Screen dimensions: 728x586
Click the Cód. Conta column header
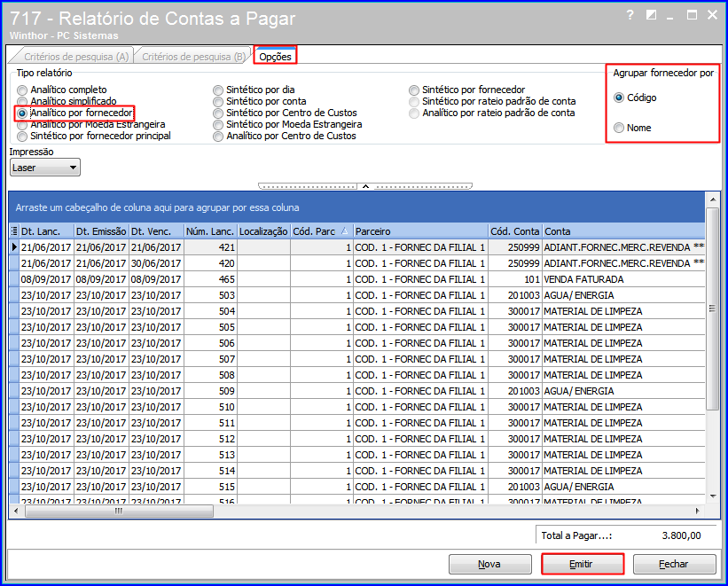click(515, 230)
